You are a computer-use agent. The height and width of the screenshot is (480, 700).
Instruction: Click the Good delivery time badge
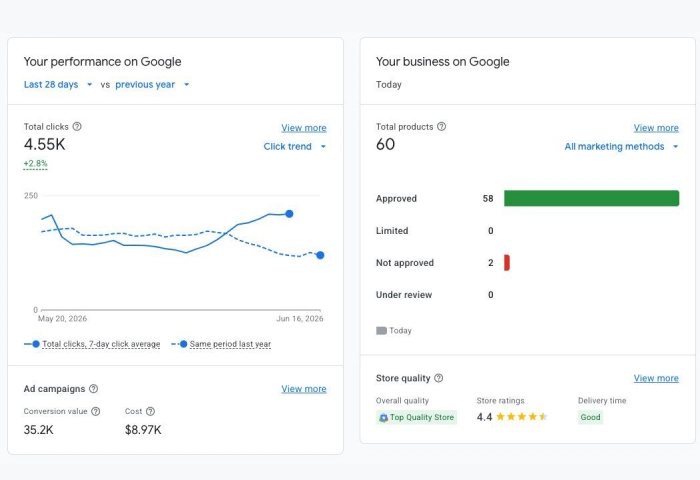pos(590,417)
